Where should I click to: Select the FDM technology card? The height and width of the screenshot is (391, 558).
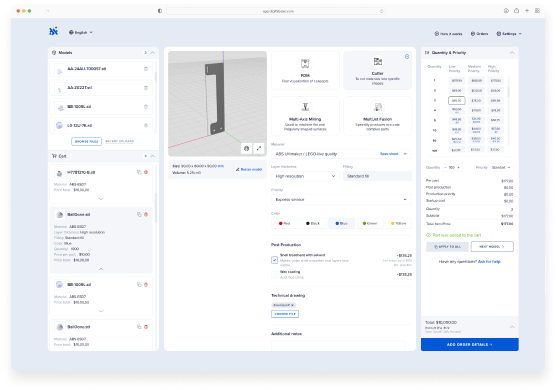point(305,70)
